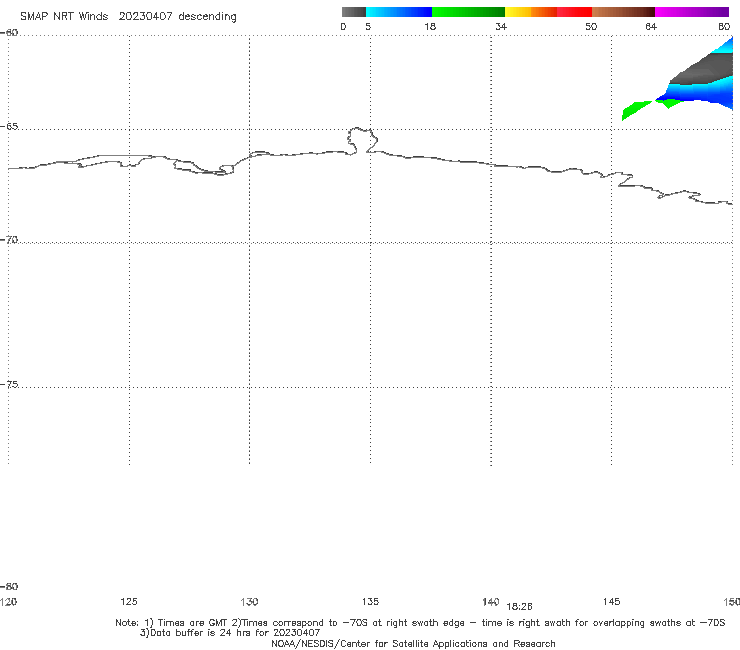Click the colorbar label '34'
The height and width of the screenshot is (650, 740).
(x=501, y=27)
